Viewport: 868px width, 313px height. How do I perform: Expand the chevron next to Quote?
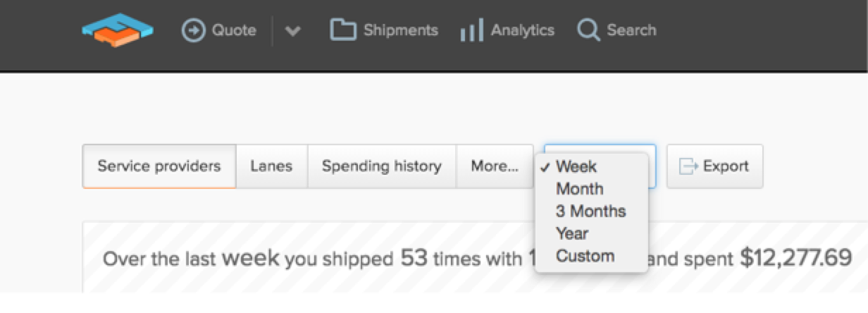point(293,32)
